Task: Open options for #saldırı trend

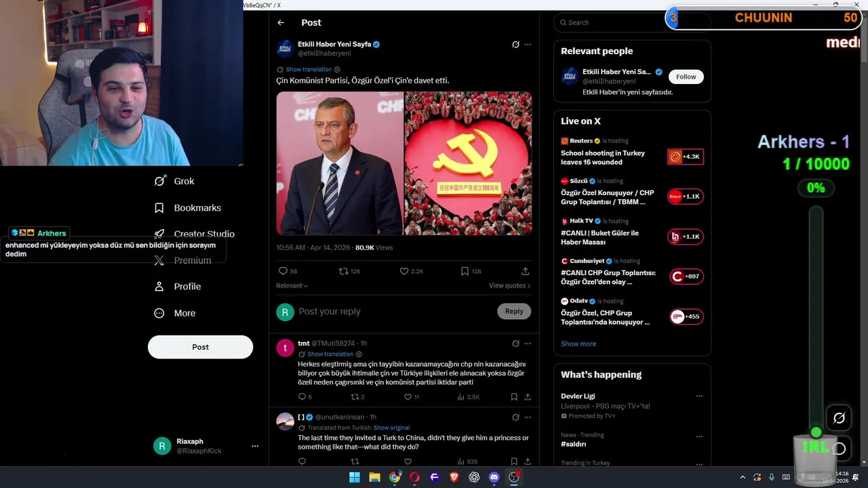Action: click(699, 436)
